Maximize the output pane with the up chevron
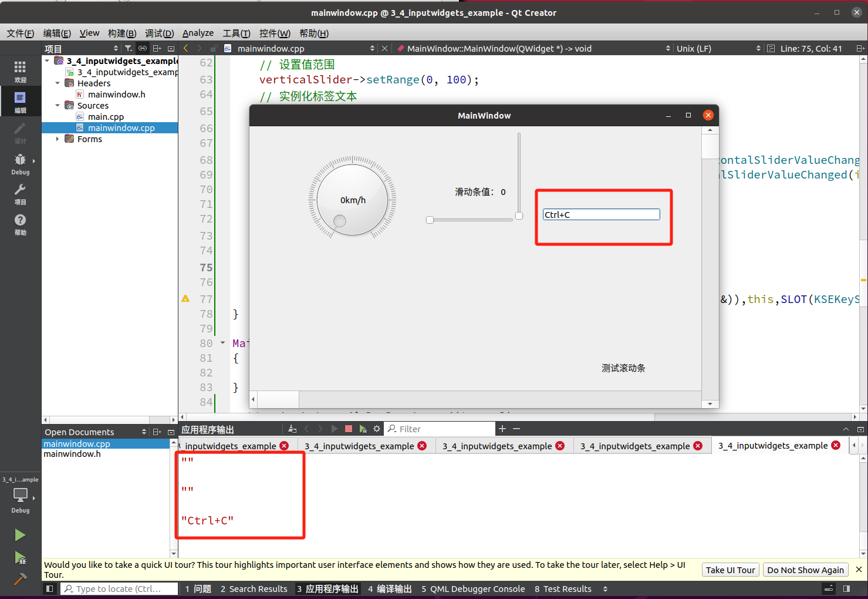 pos(846,429)
